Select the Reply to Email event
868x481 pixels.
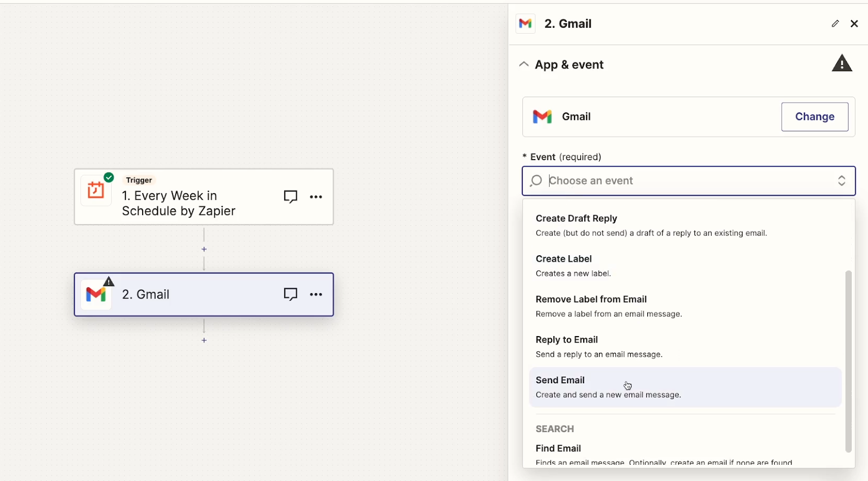pos(685,346)
